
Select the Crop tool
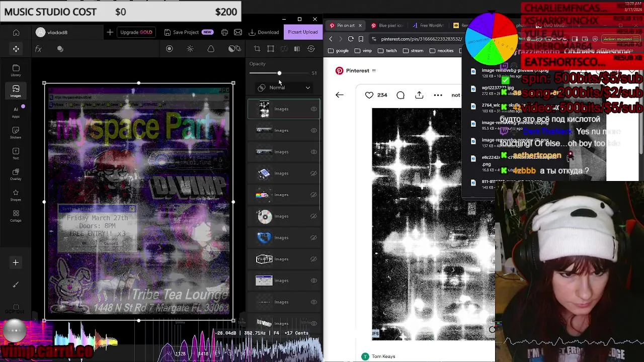pyautogui.click(x=257, y=49)
